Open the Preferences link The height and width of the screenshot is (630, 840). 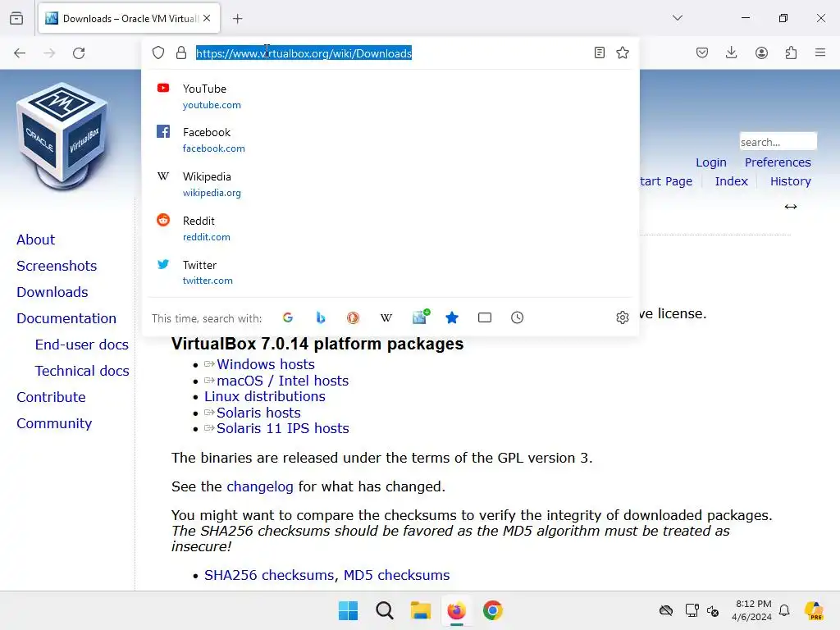pos(778,162)
